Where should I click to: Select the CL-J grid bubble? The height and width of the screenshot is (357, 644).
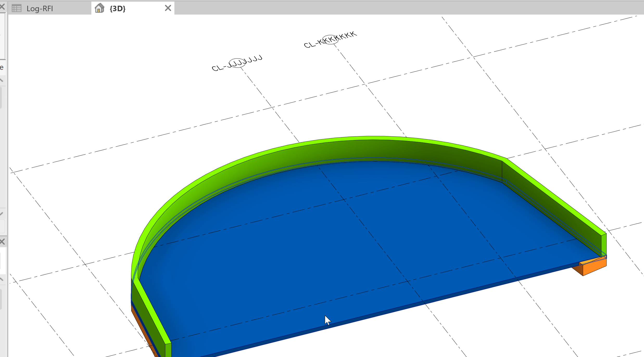(237, 63)
